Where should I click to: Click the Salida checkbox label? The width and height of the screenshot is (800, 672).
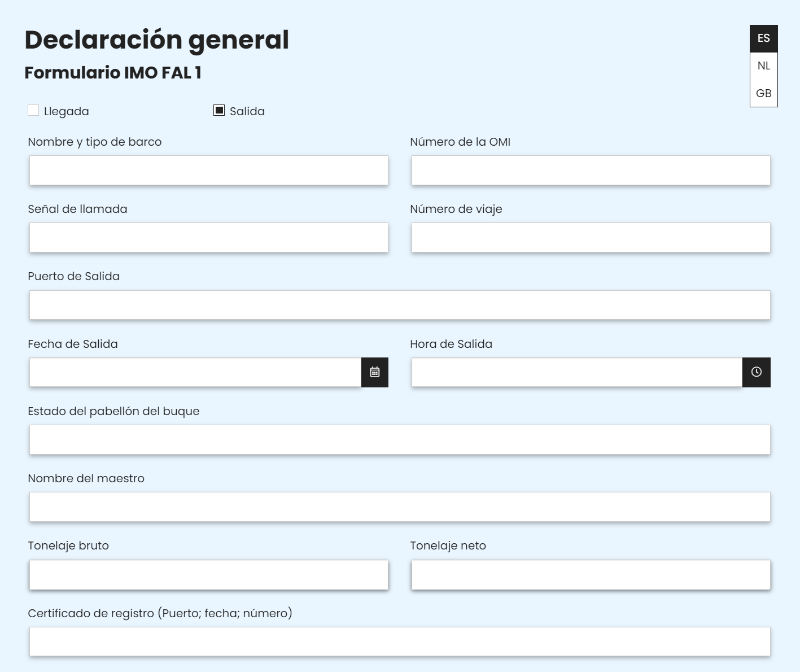pyautogui.click(x=247, y=111)
